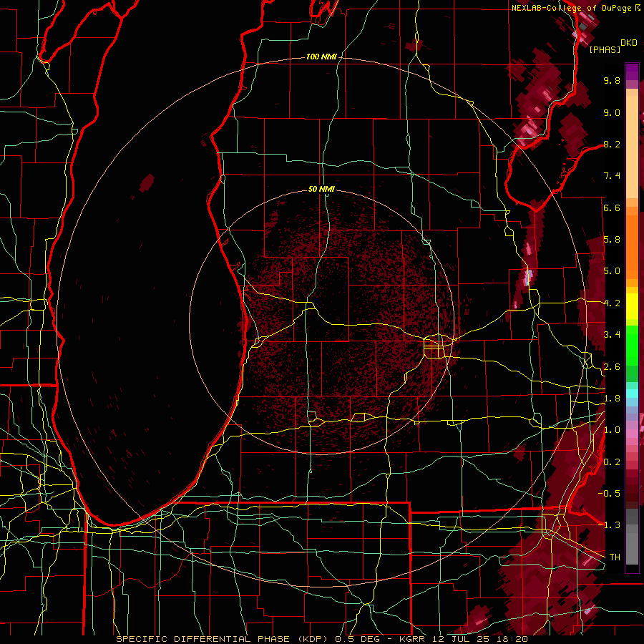Click the TH threshold label on legend
Image resolution: width=644 pixels, height=644 pixels.
(615, 557)
